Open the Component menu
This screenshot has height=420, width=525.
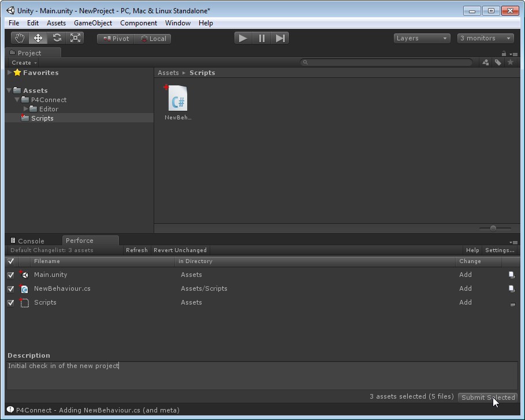(139, 23)
